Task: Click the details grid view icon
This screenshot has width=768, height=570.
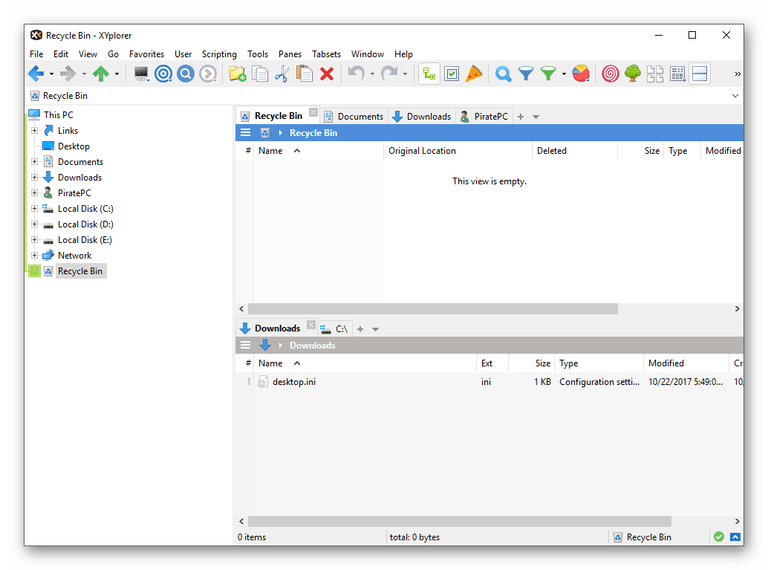Action: [678, 74]
